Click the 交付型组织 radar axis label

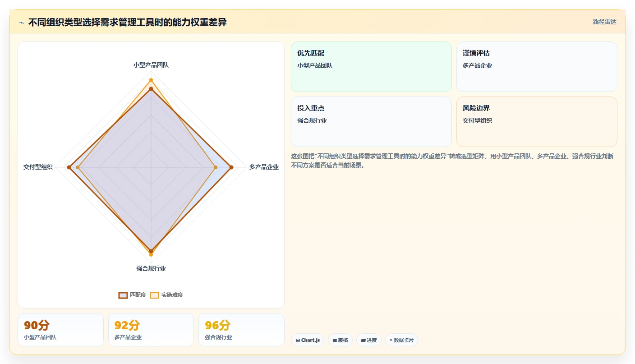coord(38,167)
